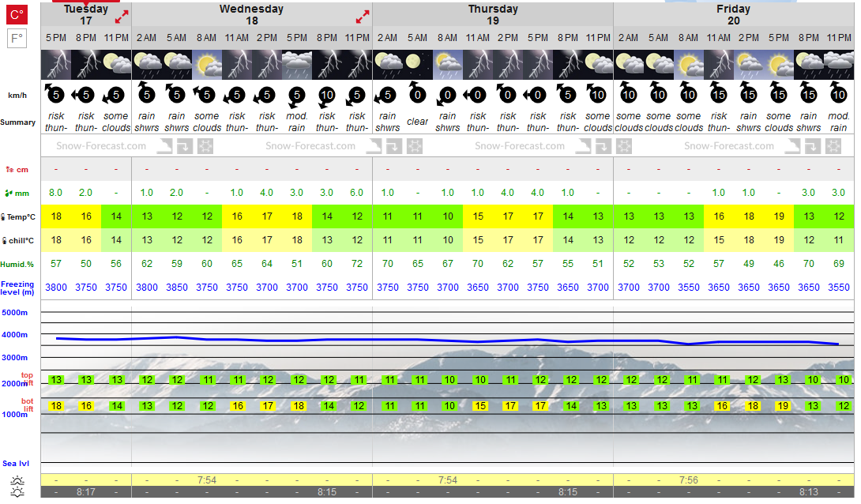
Task: Click Friday 11 AM wind arrow showing 15
Action: pos(719,93)
